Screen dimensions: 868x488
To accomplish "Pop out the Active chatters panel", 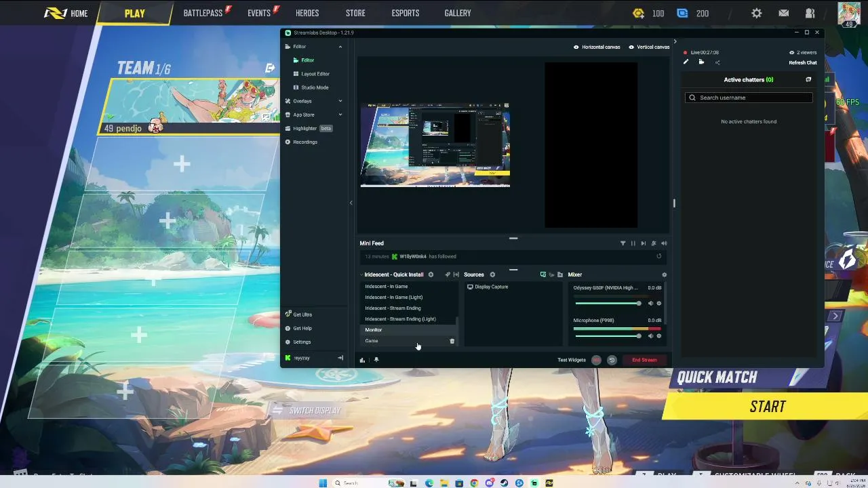I will [808, 79].
